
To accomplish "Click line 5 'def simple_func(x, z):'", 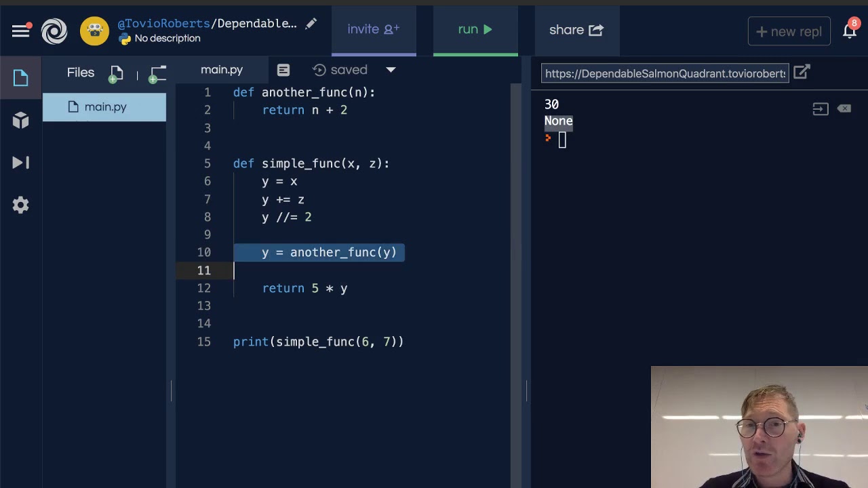I will tap(311, 163).
